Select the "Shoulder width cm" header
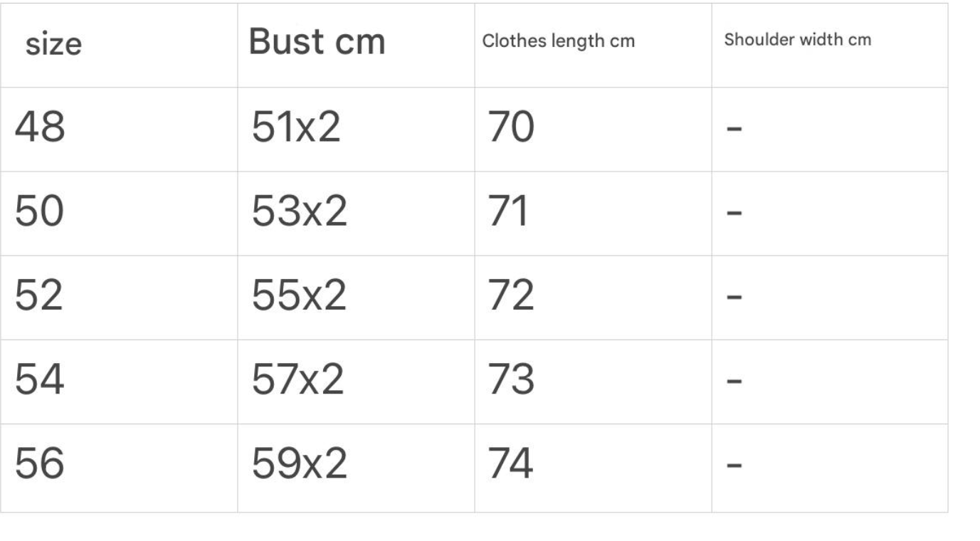This screenshot has width=980, height=541. pyautogui.click(x=797, y=40)
